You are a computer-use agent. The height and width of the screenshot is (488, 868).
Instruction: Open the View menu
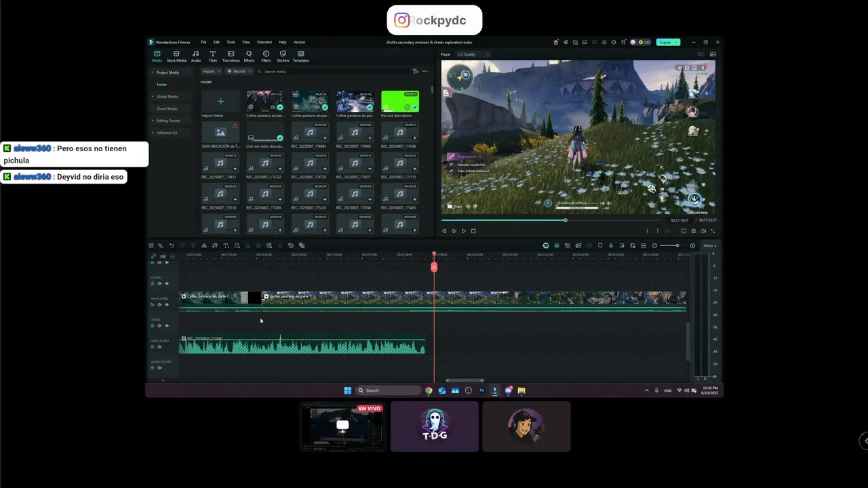coord(246,42)
